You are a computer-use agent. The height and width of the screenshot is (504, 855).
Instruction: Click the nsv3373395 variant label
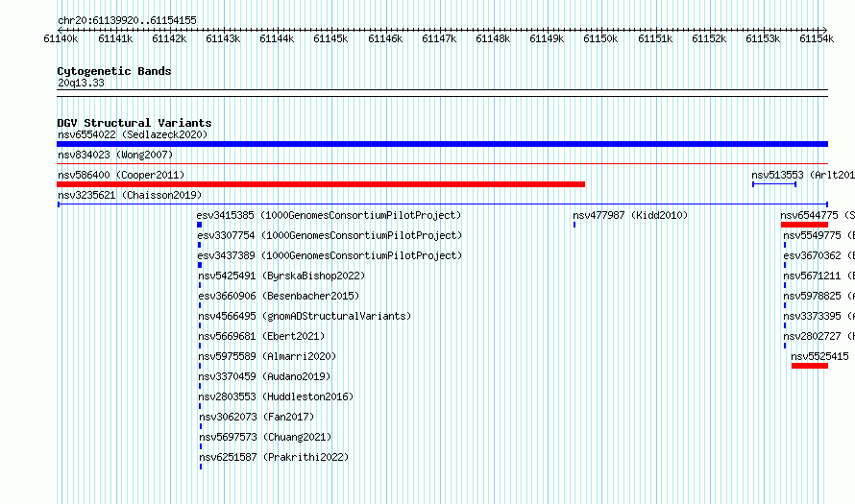pyautogui.click(x=818, y=316)
